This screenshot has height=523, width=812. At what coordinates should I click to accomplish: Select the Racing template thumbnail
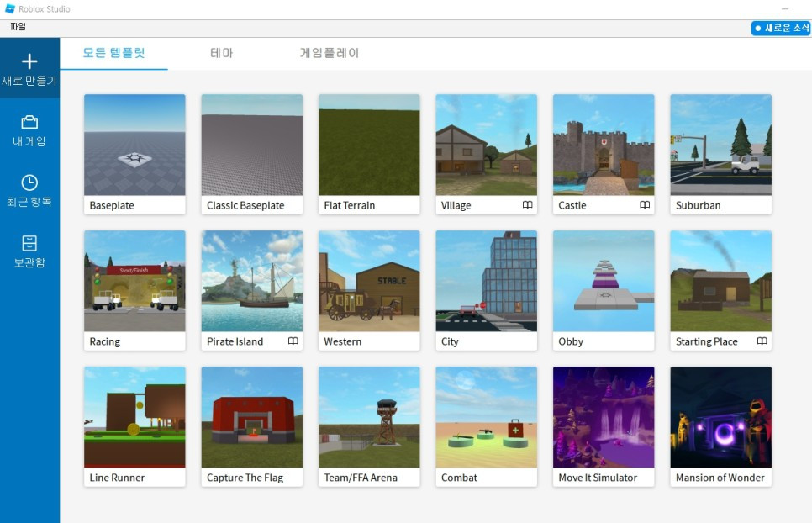[134, 281]
